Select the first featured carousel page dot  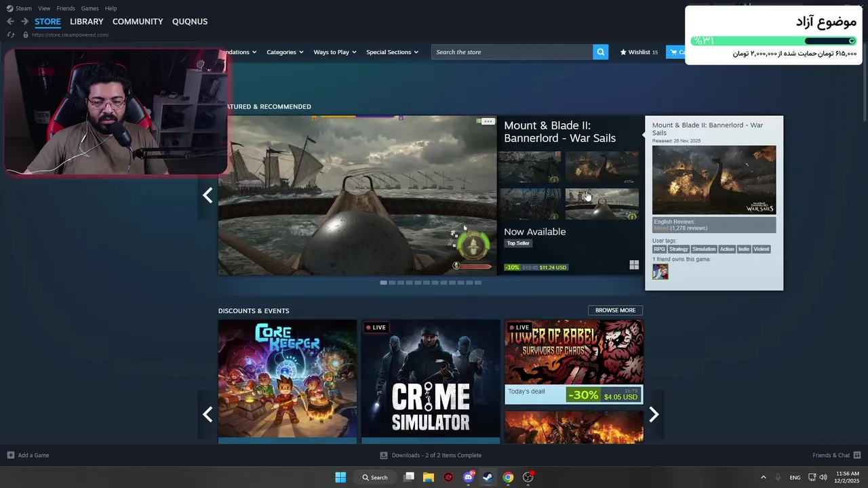(x=383, y=283)
